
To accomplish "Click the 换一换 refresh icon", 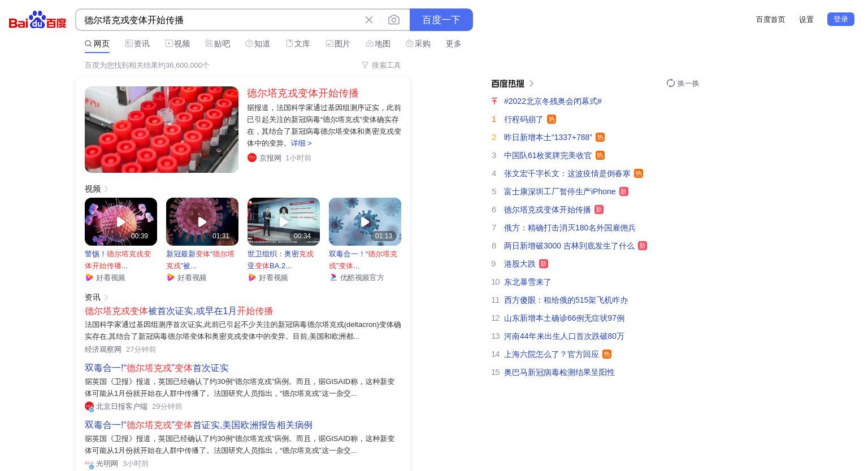I will coord(671,83).
